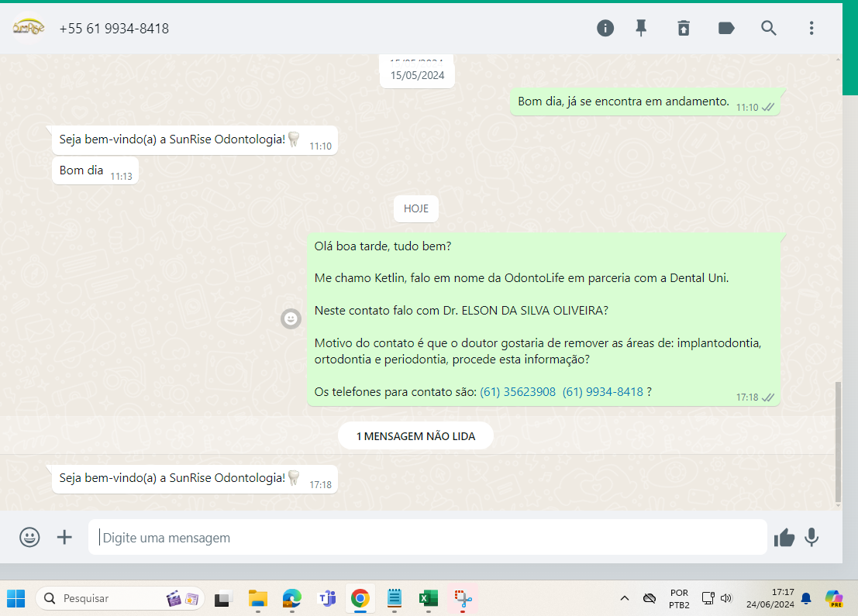Select 'Bom dia, já se encontra em andamento.' message
858x616 pixels.
[x=645, y=102]
